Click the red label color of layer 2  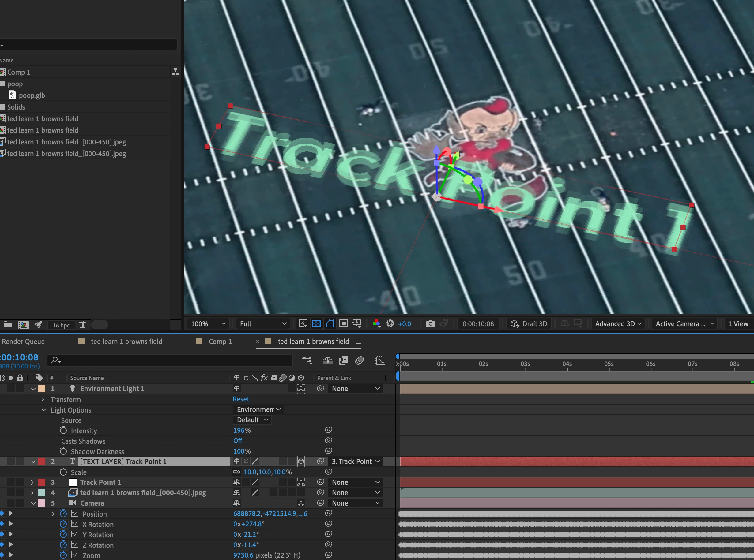click(42, 461)
